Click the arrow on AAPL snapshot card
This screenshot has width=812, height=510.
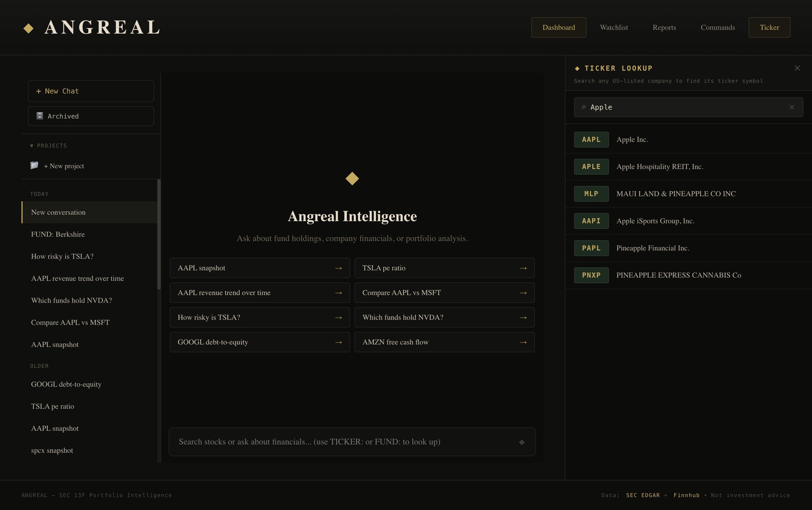(338, 268)
